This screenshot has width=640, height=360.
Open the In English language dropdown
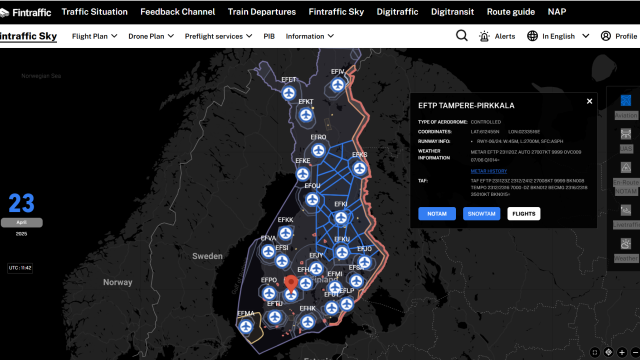(558, 36)
